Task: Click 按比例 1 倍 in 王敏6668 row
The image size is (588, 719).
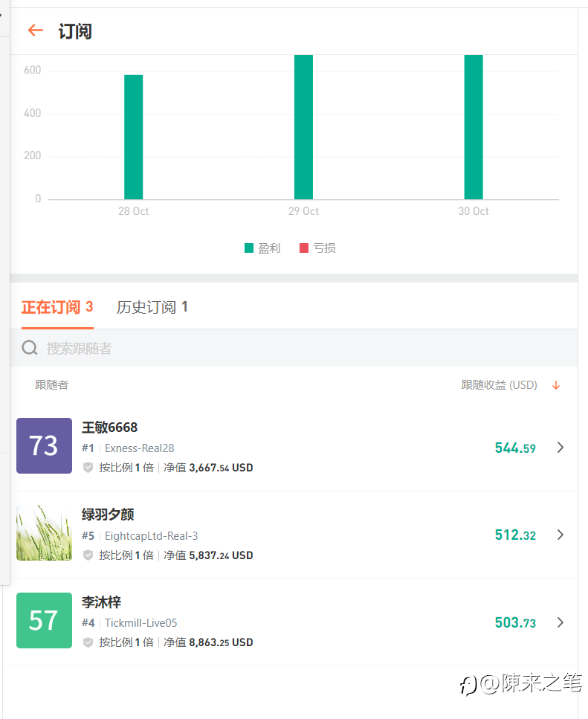Action: pyautogui.click(x=126, y=468)
